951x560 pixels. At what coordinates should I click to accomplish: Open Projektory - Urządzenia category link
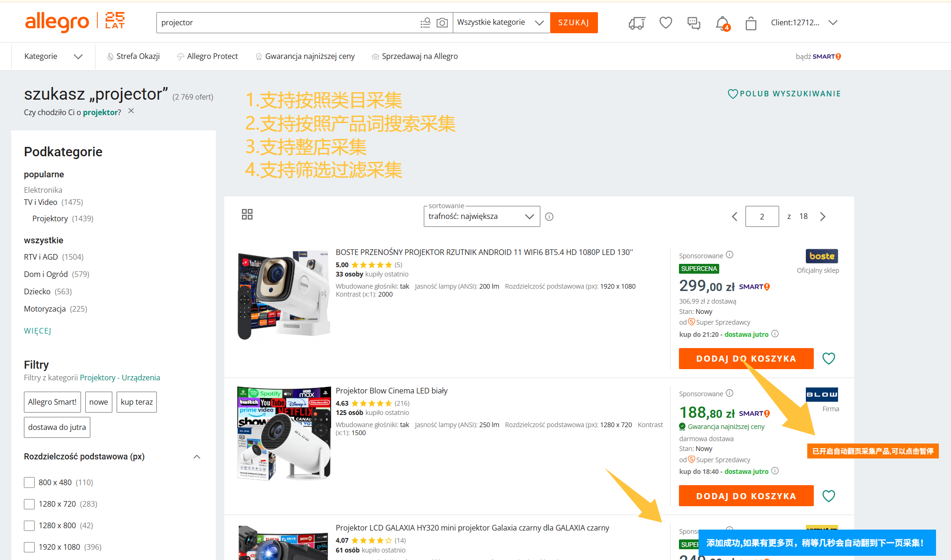click(x=120, y=378)
